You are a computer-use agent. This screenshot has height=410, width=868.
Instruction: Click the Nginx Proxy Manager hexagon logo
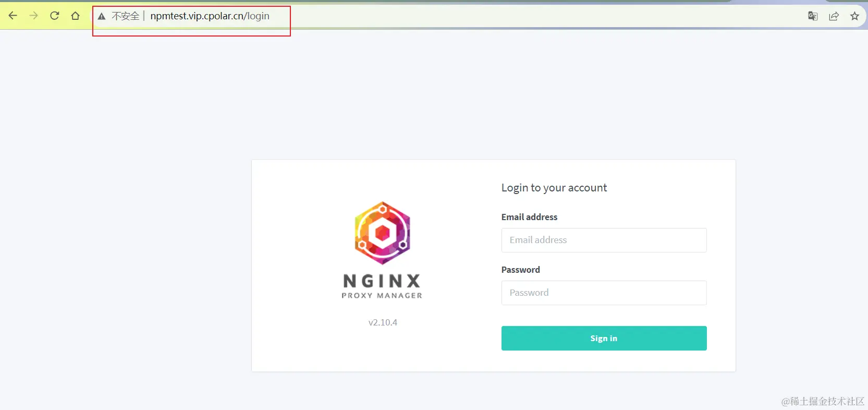coord(383,233)
